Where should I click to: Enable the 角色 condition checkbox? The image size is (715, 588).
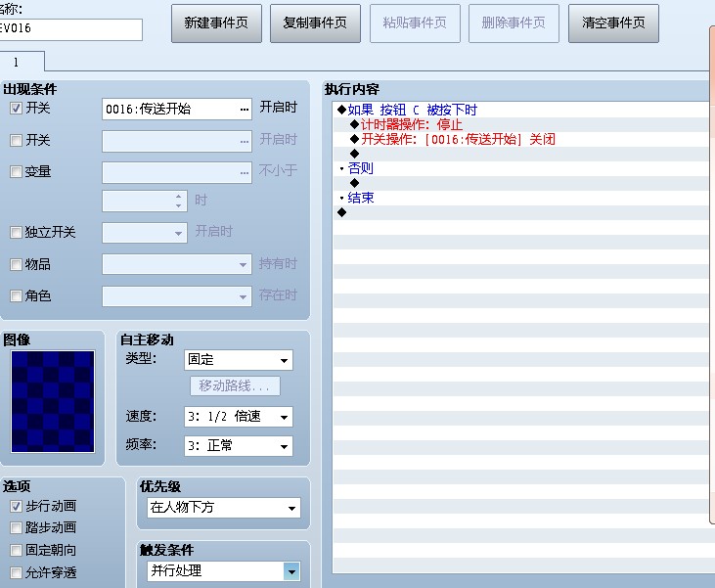tap(16, 296)
